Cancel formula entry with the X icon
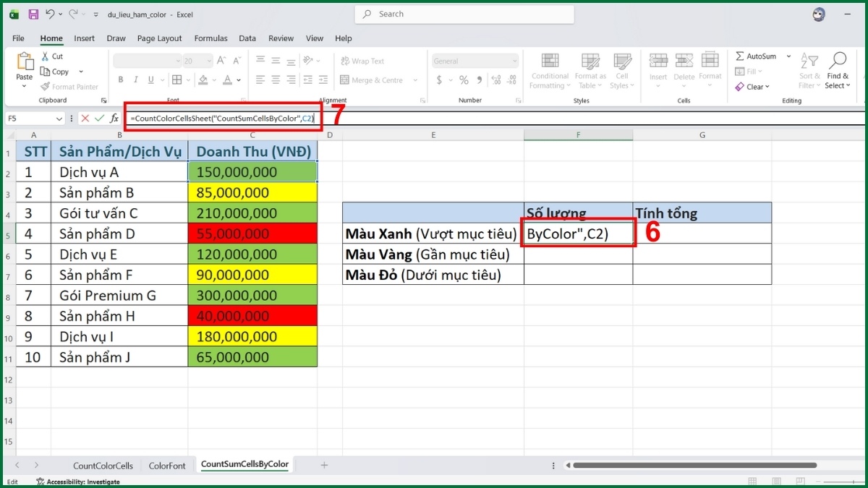 85,118
